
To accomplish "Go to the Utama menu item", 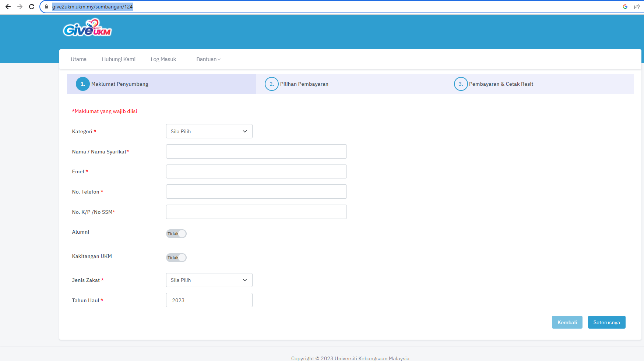I will point(78,59).
